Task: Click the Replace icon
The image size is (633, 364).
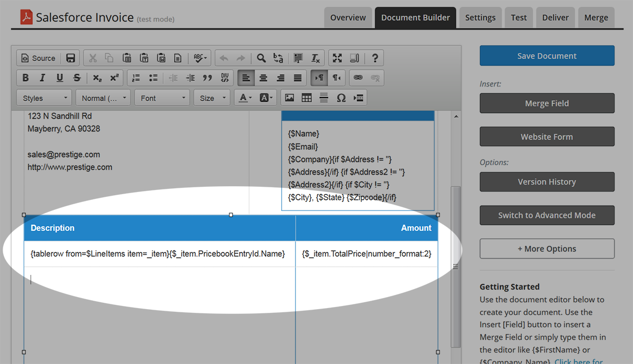Action: coord(278,58)
